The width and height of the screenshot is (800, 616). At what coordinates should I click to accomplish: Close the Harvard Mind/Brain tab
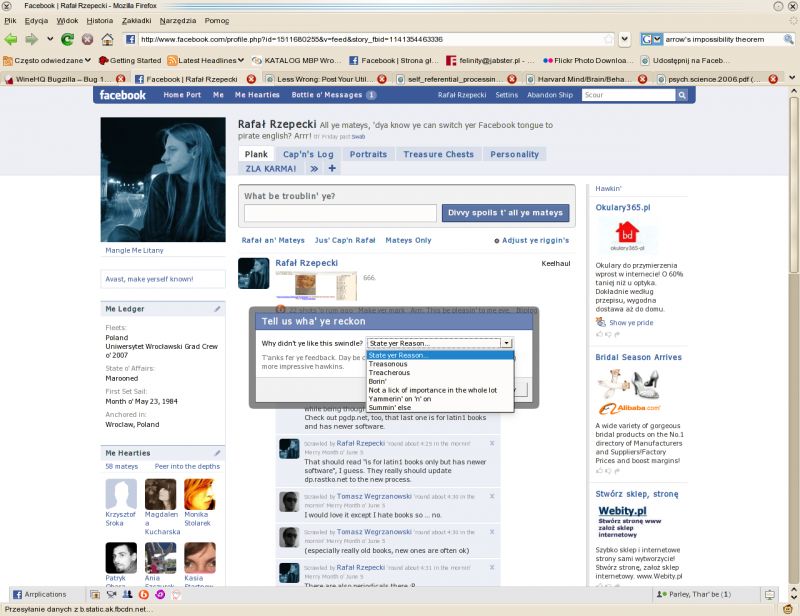coord(642,79)
